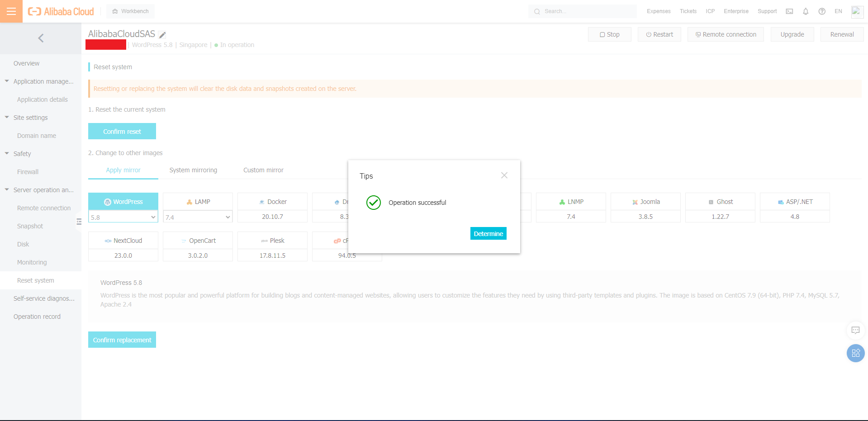
Task: Open Application details in the sidebar
Action: (41, 99)
